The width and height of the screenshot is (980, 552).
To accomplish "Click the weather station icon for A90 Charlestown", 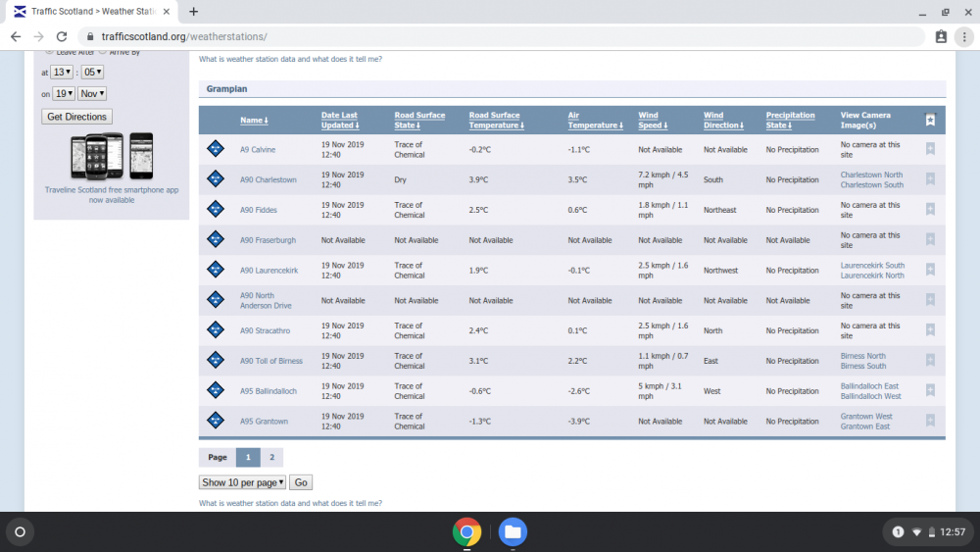I will (216, 178).
